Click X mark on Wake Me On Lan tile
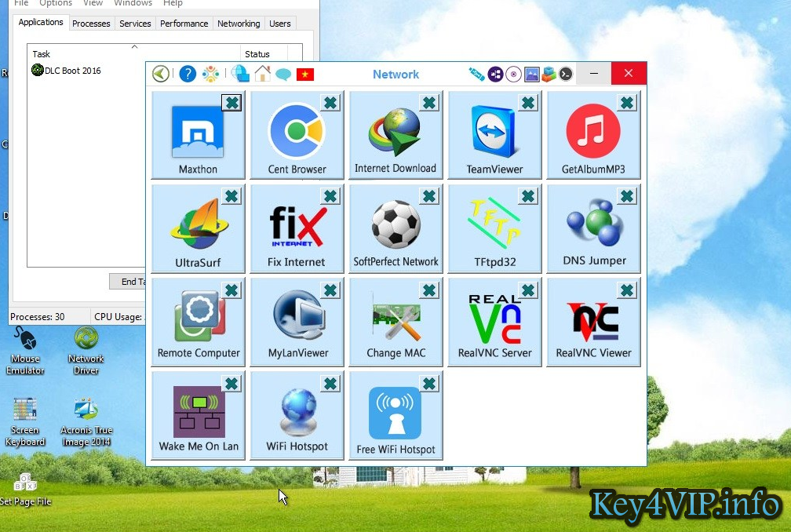This screenshot has height=532, width=791. (231, 384)
